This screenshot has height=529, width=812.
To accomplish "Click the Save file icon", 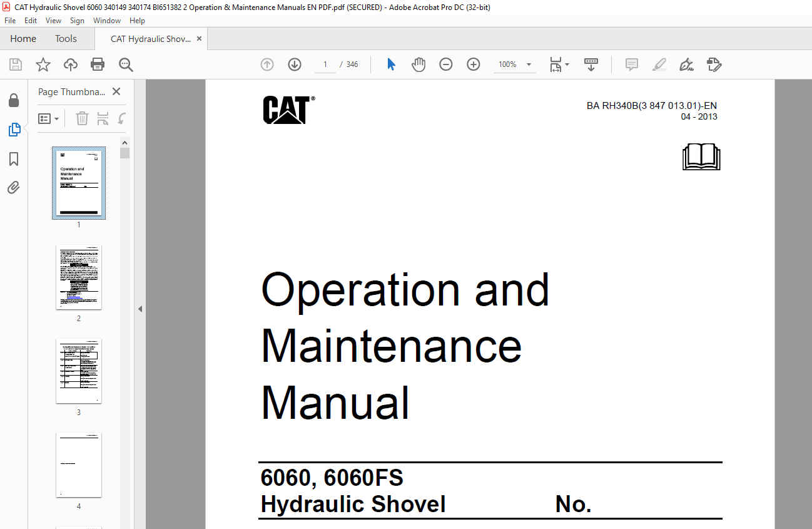I will point(16,64).
